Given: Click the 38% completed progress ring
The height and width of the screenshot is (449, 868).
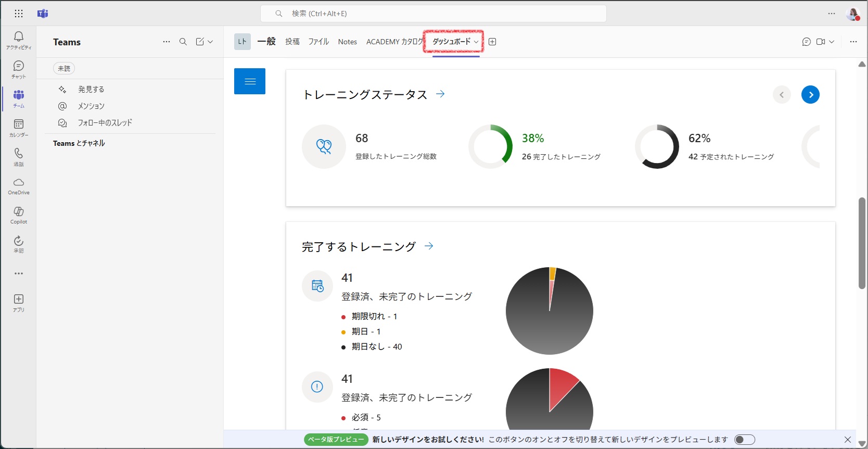Looking at the screenshot, I should tap(490, 146).
